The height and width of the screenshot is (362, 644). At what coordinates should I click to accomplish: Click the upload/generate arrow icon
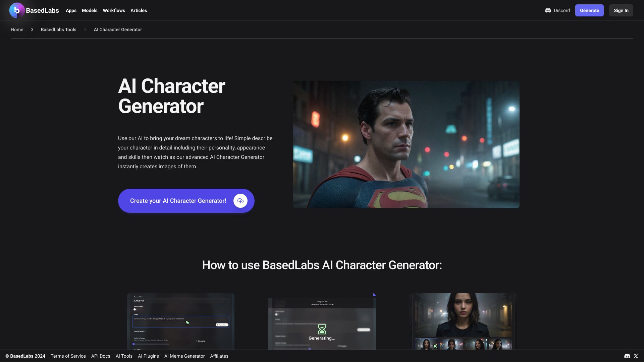pos(240,201)
